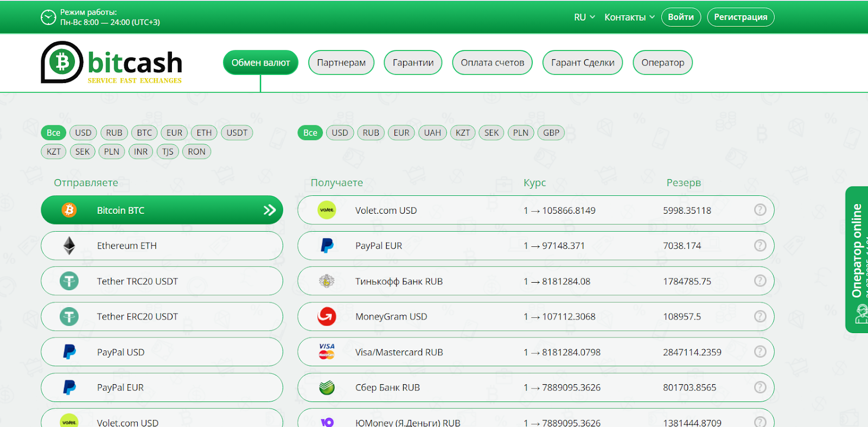The image size is (868, 427).
Task: Open help icon on Сбер Банк row
Action: pyautogui.click(x=760, y=387)
